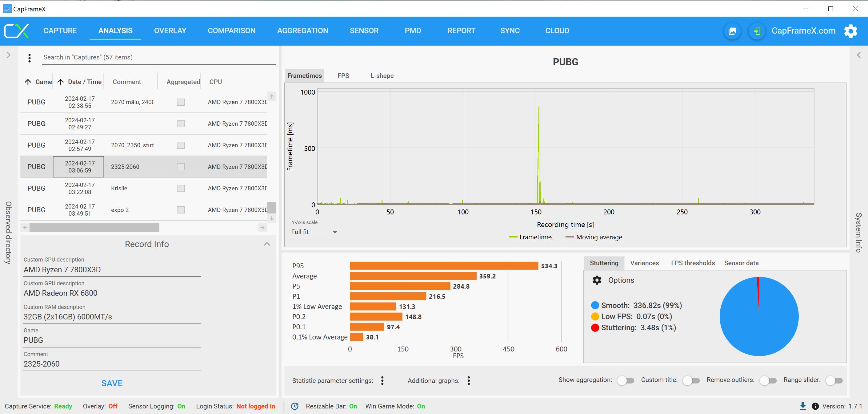Image resolution: width=868 pixels, height=414 pixels.
Task: Open the CapFrameX.com link
Action: [x=803, y=31]
